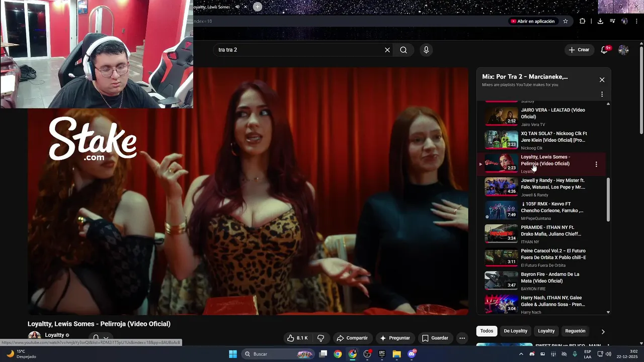644x362 pixels.
Task: Close the Loyaltty, Lewis Somes tab
Action: click(x=246, y=7)
